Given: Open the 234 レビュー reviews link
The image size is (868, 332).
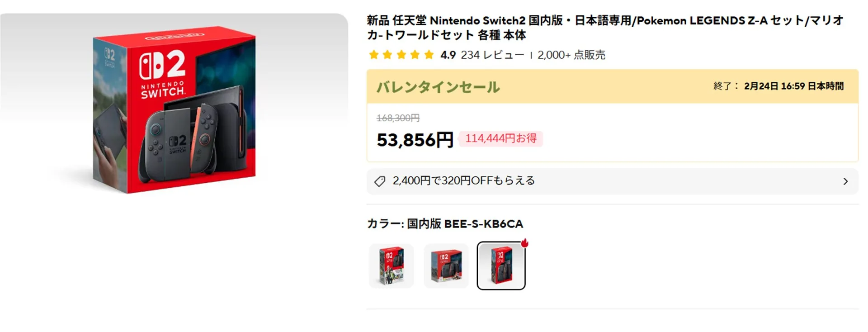Looking at the screenshot, I should [492, 55].
